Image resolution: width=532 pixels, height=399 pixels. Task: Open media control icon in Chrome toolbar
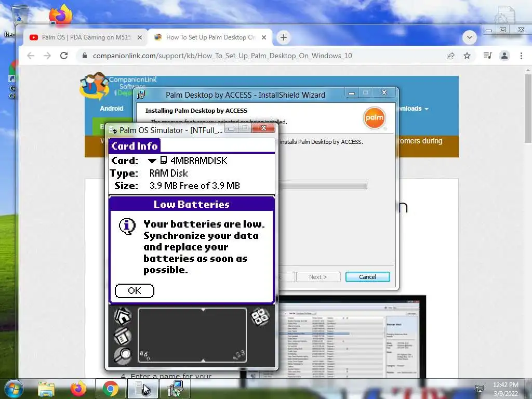pos(487,56)
